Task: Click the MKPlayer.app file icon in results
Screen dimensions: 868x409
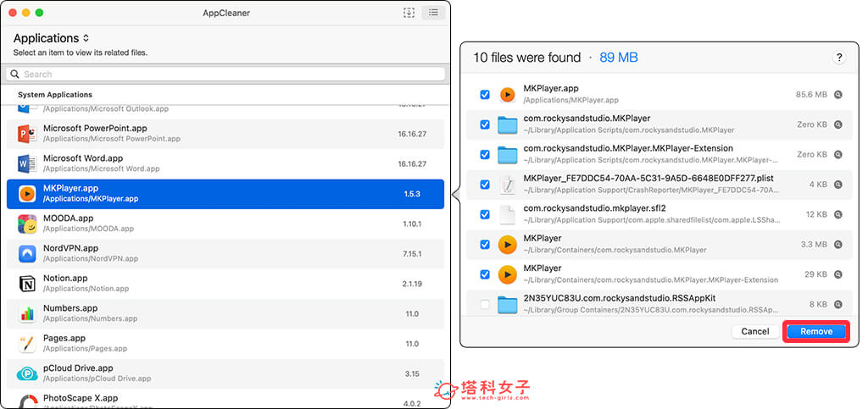Action: point(507,95)
